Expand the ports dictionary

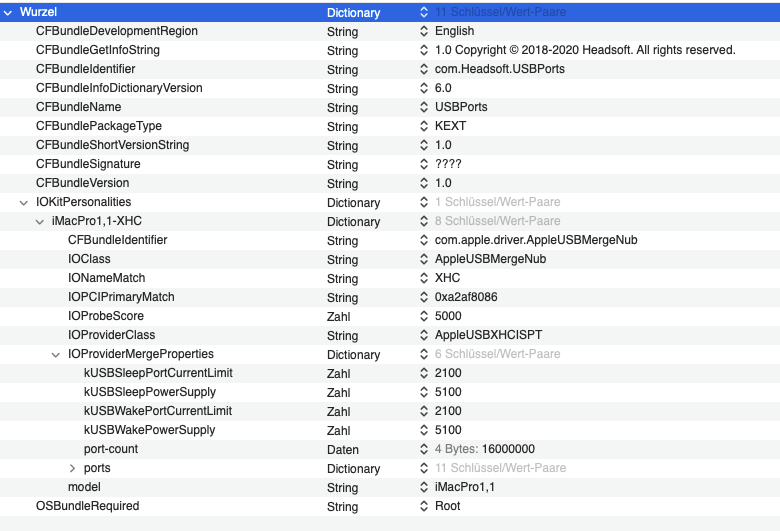pyautogui.click(x=72, y=468)
